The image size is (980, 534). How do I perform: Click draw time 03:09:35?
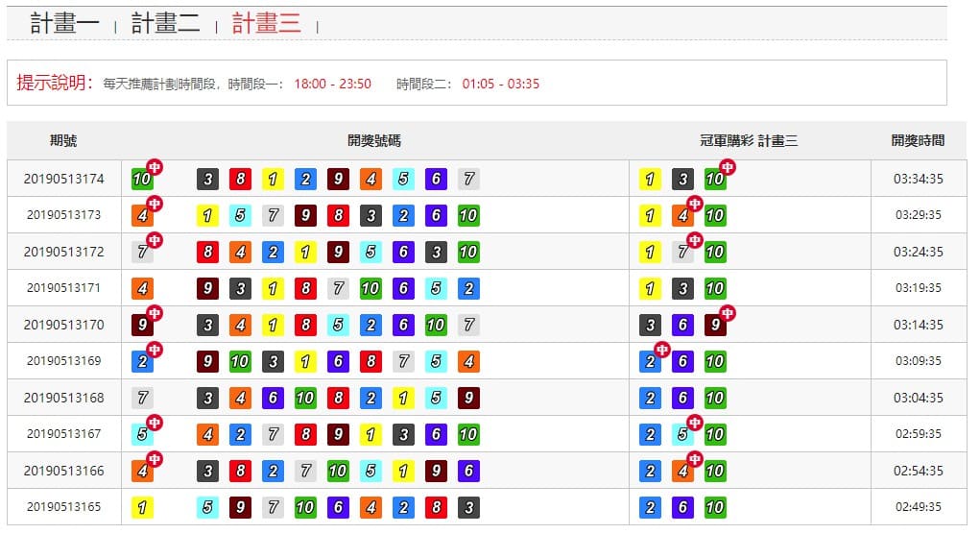pos(919,361)
